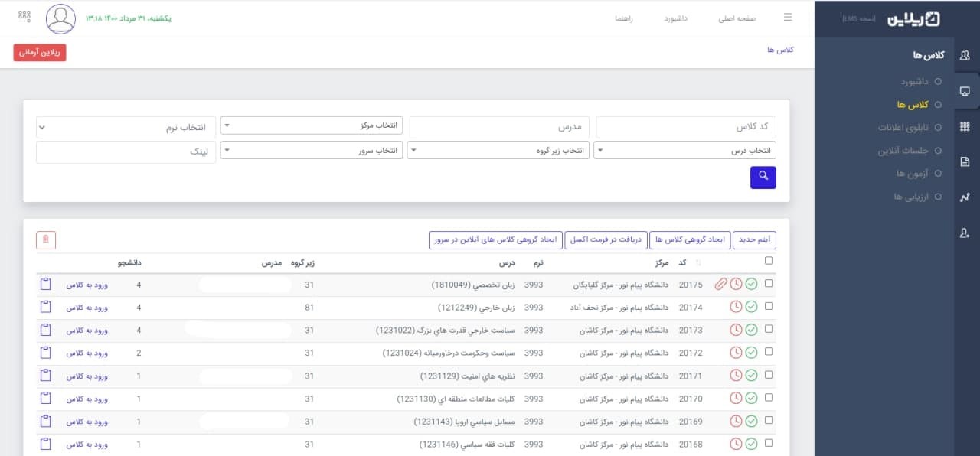Click the green check icon for class 20173
This screenshot has width=980, height=456.
[751, 330]
